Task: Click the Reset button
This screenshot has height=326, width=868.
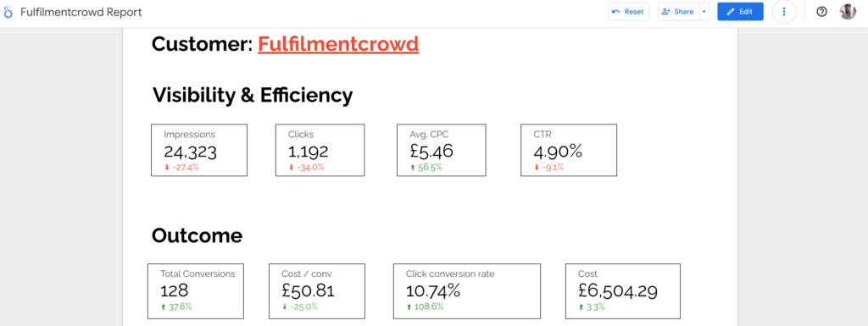Action: (628, 12)
